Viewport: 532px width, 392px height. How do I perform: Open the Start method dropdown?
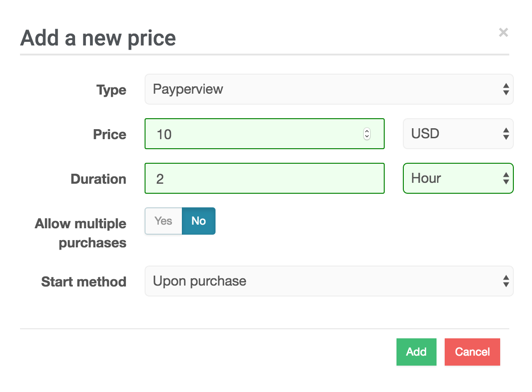click(329, 281)
